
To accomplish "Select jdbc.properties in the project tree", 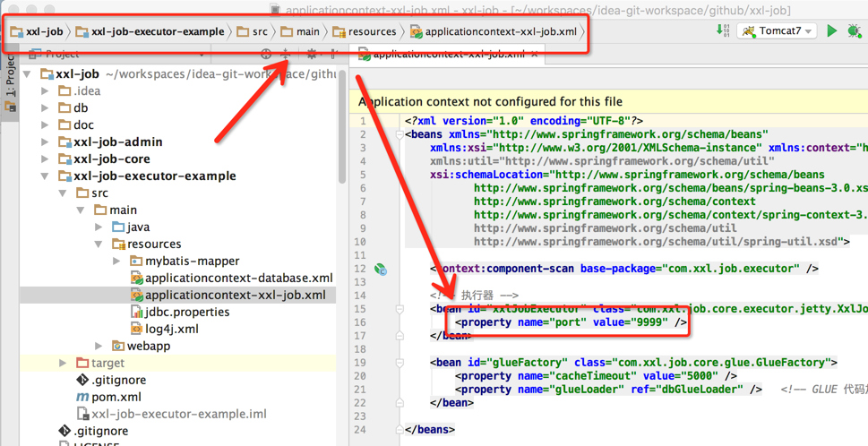I will pos(186,313).
